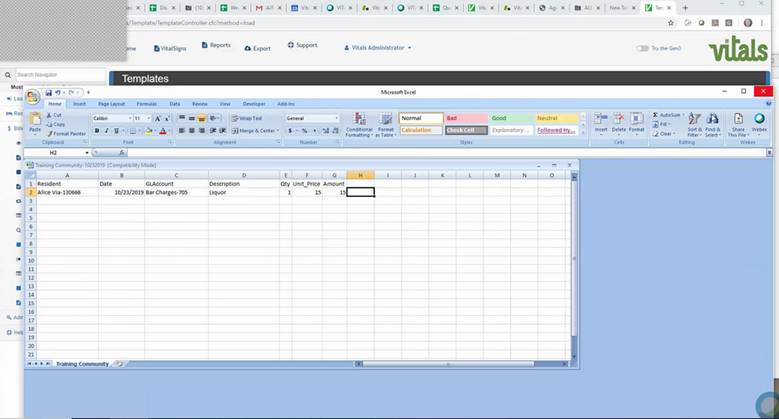Switch to the Formulas tab
Viewport: 779px width, 419px height.
point(147,104)
